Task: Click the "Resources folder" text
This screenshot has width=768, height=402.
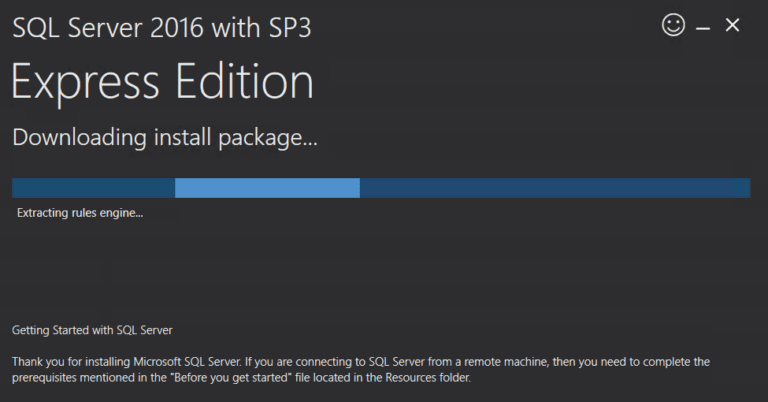Action: (x=427, y=379)
